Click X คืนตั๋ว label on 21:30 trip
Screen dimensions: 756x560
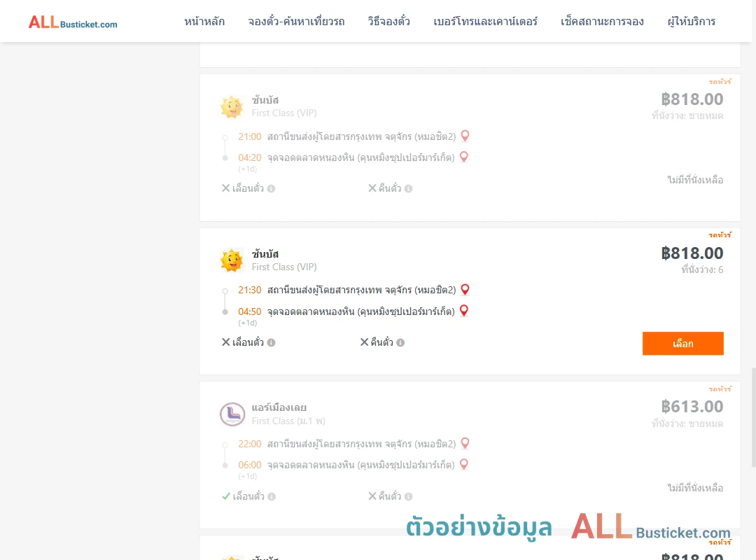377,342
